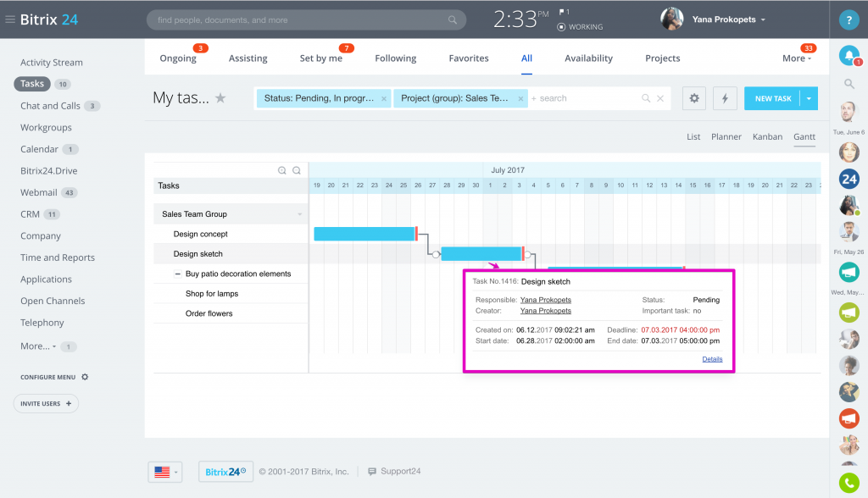Click the New Task button
Screen dimensions: 868x498
click(772, 98)
